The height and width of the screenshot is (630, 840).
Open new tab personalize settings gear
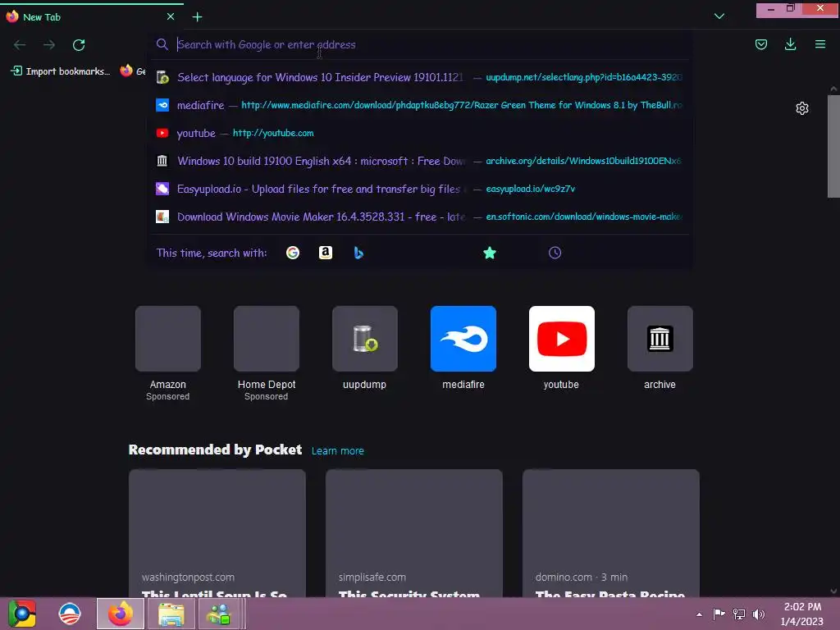[802, 108]
